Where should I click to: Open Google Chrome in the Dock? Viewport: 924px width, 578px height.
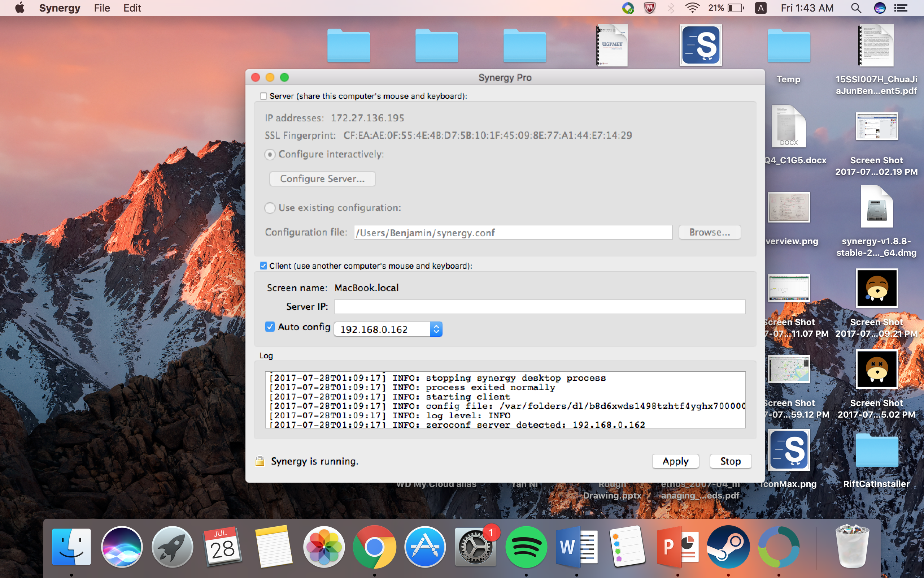[x=374, y=547]
